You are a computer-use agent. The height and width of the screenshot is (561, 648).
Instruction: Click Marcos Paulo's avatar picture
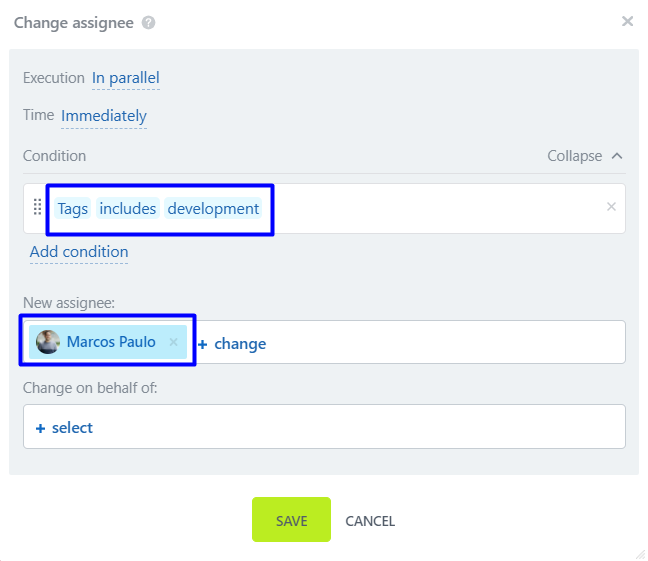click(48, 342)
